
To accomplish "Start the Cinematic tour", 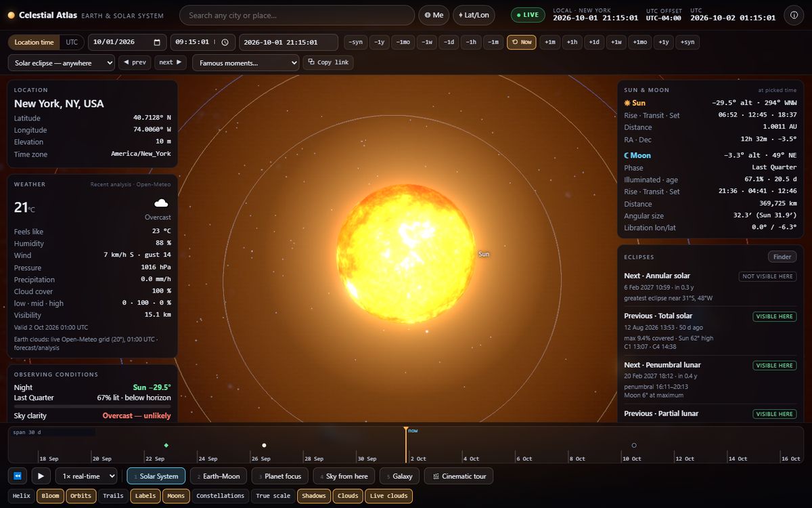I will point(459,476).
